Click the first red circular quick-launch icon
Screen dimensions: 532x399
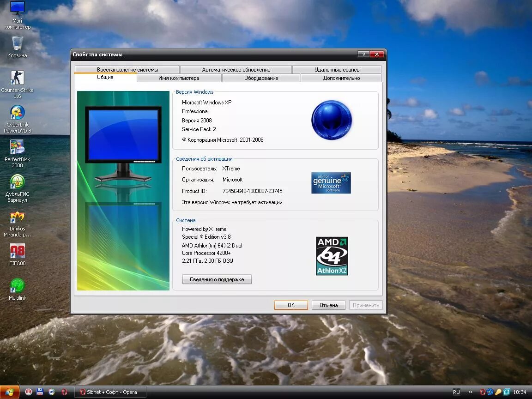click(29, 392)
